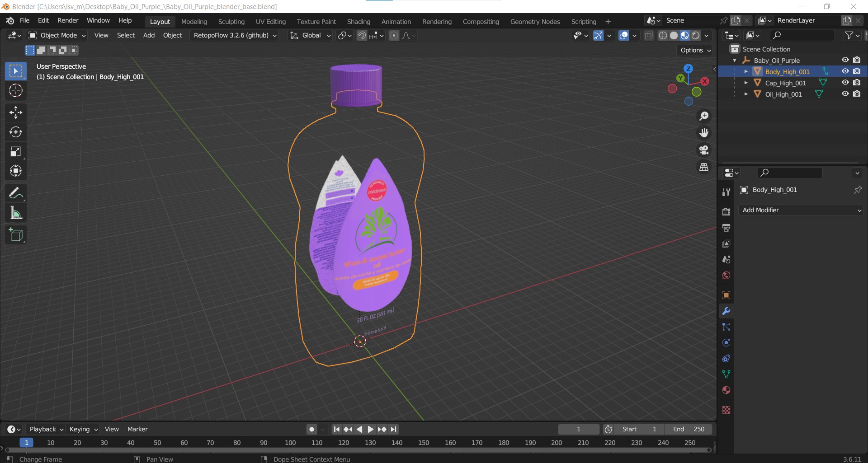Click the outliner search field
Viewport: 868px width, 463px height.
pos(802,35)
